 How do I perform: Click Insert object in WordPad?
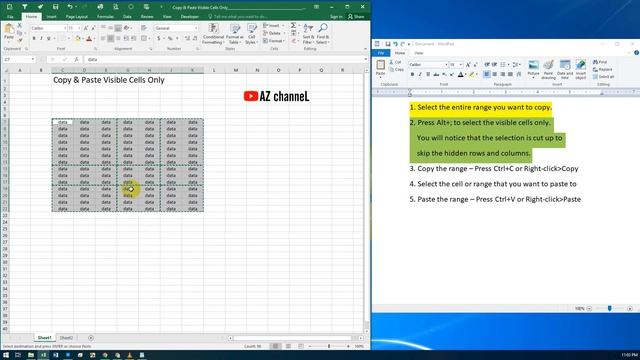point(580,69)
